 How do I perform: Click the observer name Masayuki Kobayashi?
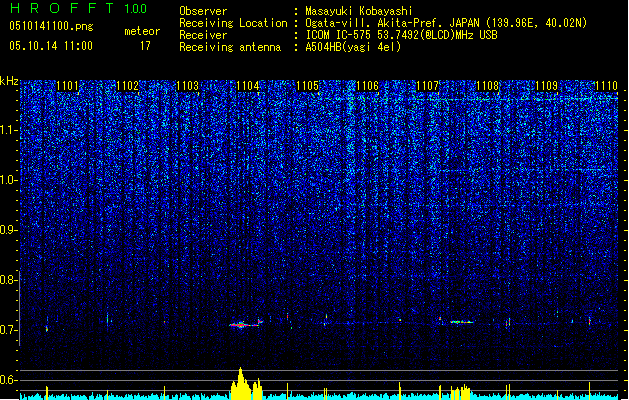(359, 11)
